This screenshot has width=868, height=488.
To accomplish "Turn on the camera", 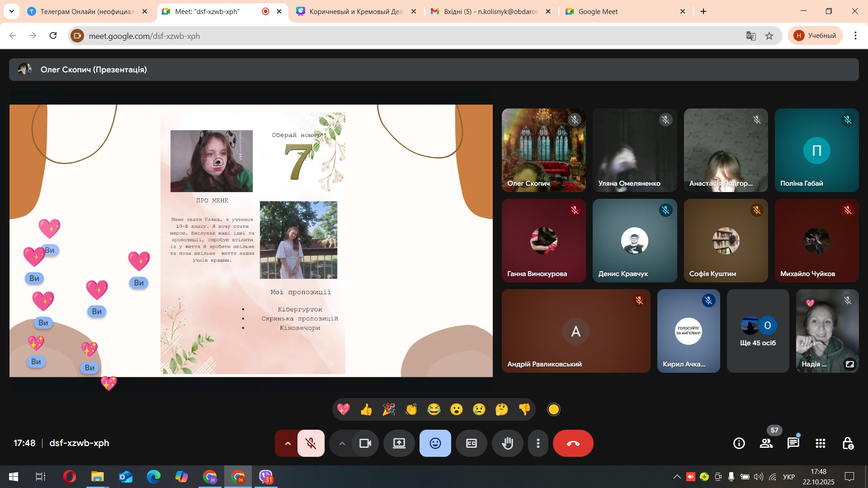I will click(365, 443).
